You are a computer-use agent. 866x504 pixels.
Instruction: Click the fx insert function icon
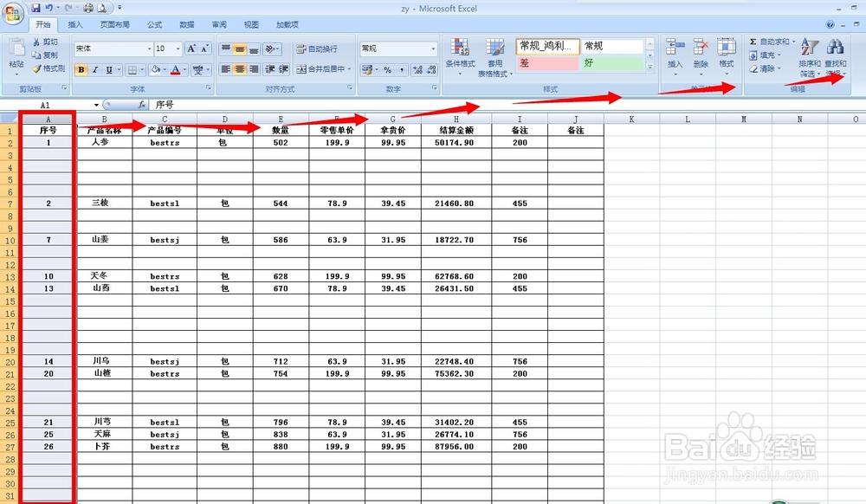click(x=142, y=104)
